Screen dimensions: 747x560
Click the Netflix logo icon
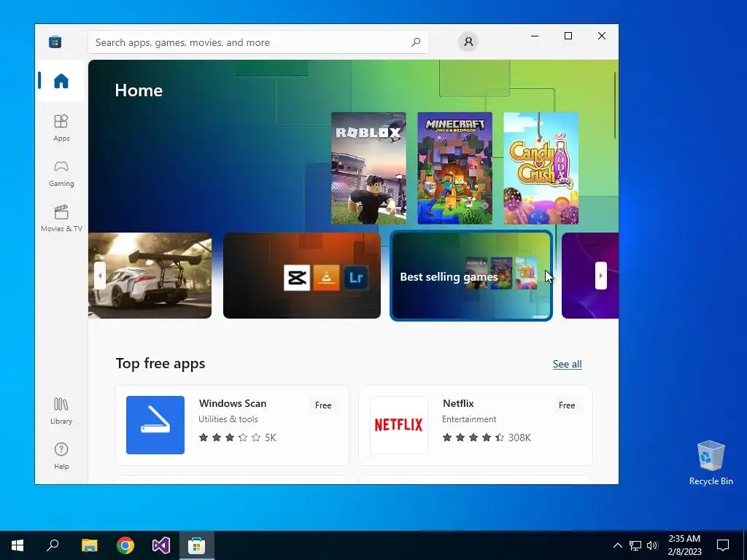[x=399, y=425]
